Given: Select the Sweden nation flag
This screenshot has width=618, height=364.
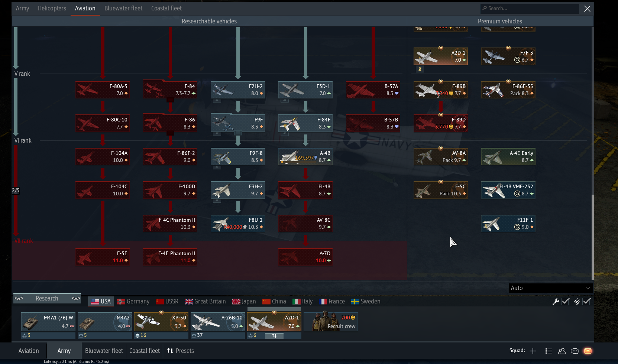Looking at the screenshot, I should (366, 302).
